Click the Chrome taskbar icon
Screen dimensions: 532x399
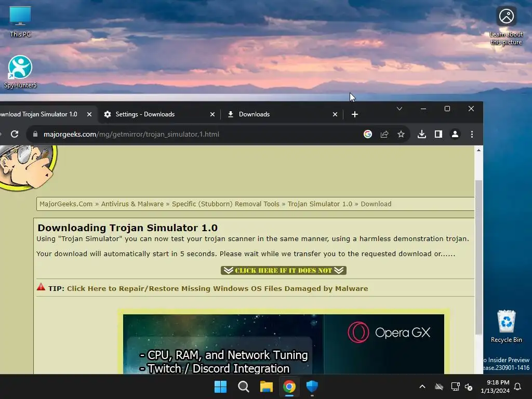click(289, 387)
